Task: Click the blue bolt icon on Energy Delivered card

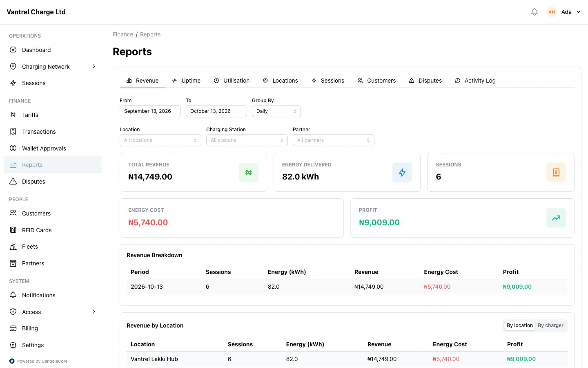Action: point(402,173)
